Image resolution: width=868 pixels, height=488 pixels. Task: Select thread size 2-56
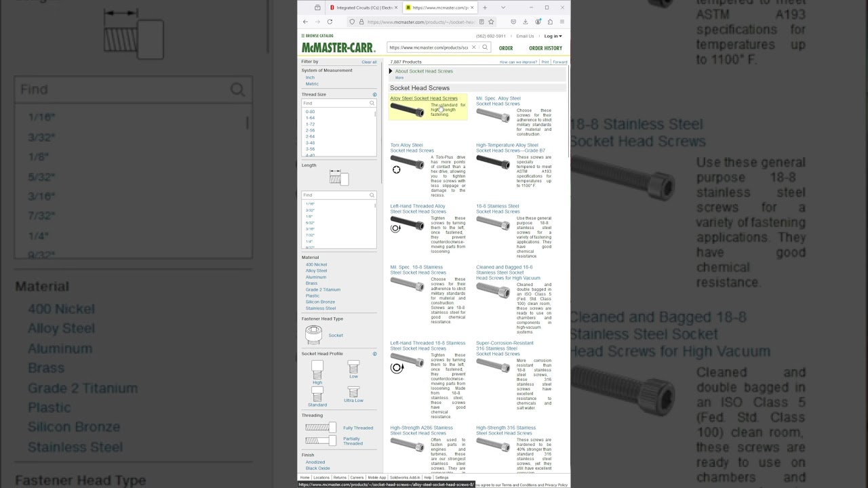click(x=310, y=130)
